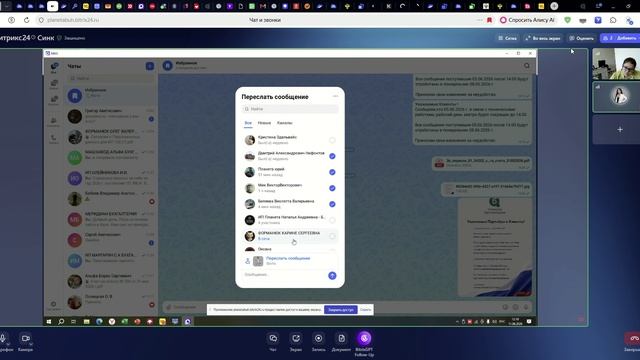Open the Документ option in call bar
The image size is (640, 360).
341,342
